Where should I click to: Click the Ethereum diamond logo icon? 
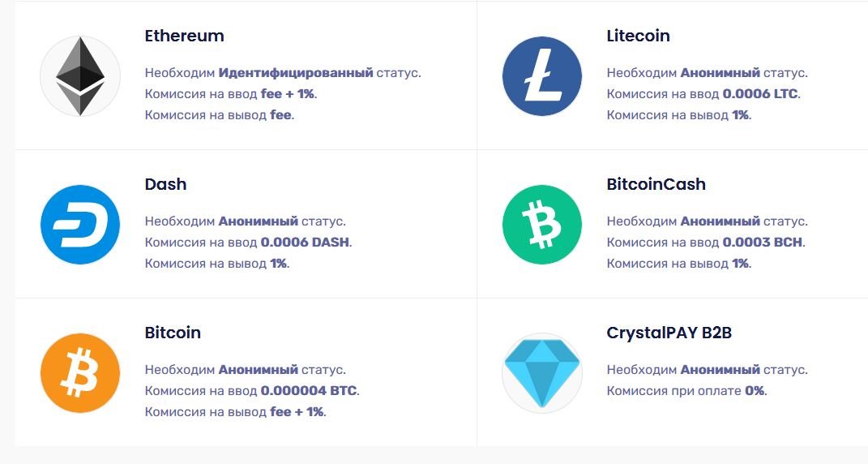(79, 75)
